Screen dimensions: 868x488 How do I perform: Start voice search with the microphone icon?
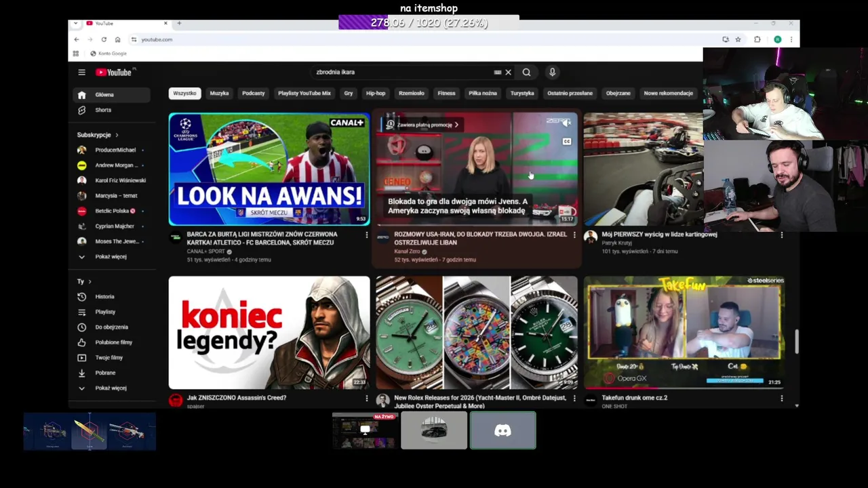pyautogui.click(x=552, y=72)
